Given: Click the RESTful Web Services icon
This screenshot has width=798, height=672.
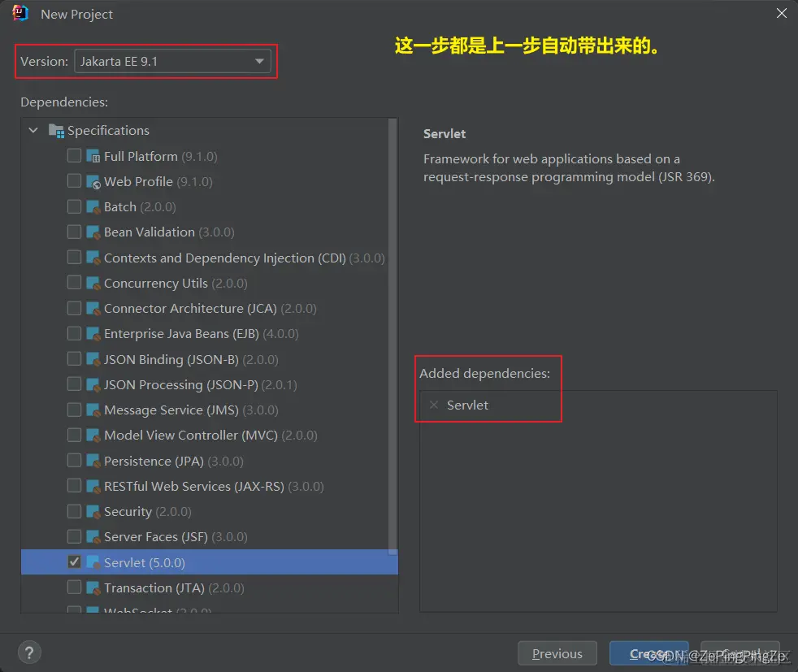Looking at the screenshot, I should point(93,486).
